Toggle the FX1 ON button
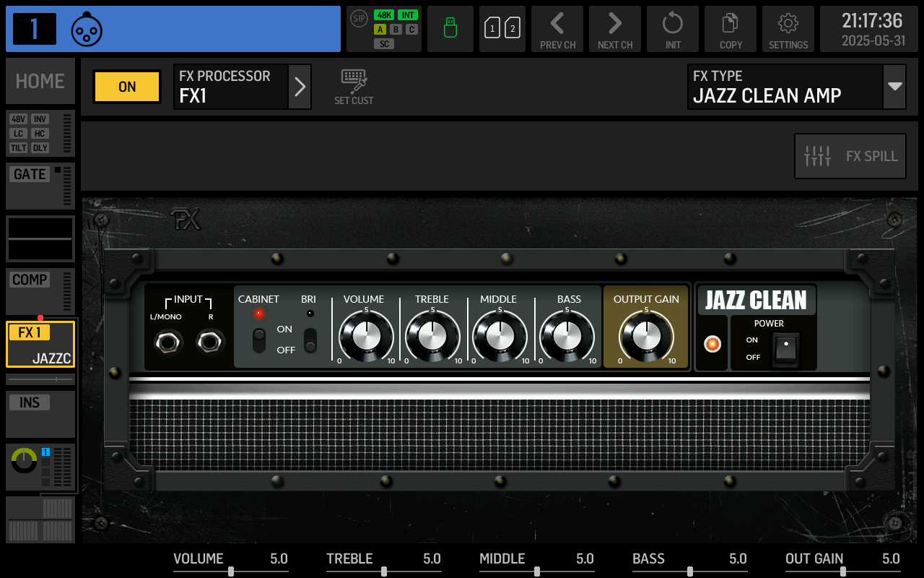 tap(126, 87)
